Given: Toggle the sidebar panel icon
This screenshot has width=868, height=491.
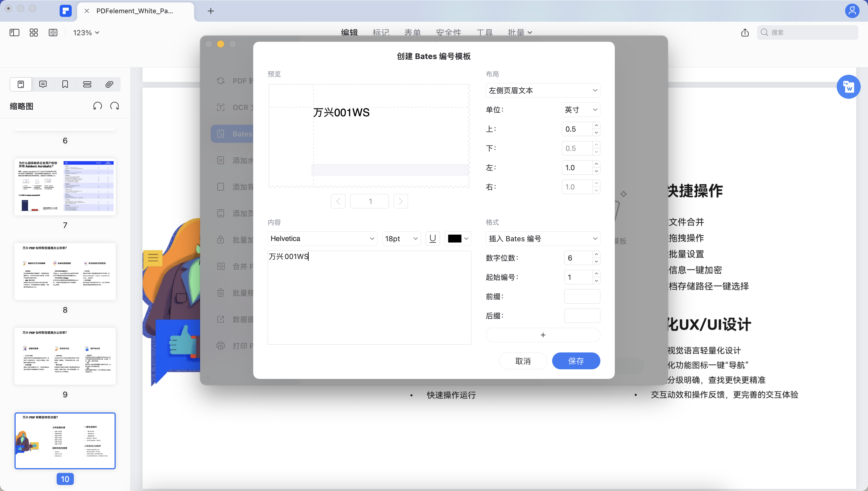Looking at the screenshot, I should 14,33.
